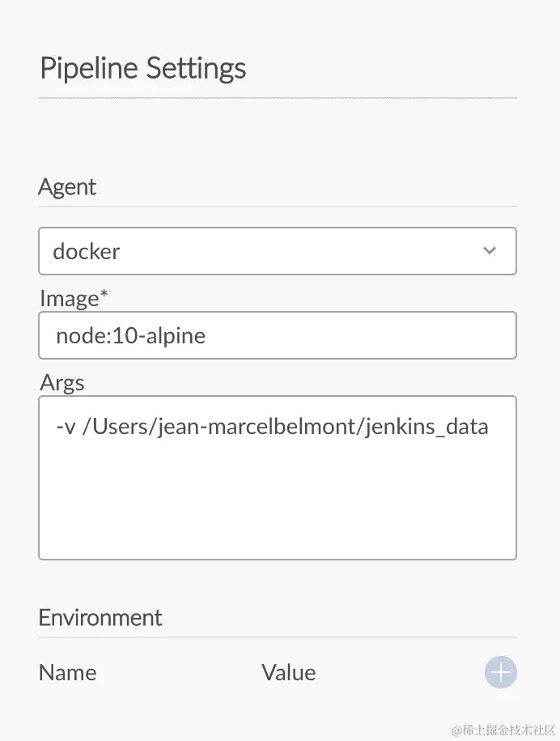Click the required asterisk beside Image
The height and width of the screenshot is (741, 560).
click(x=104, y=295)
